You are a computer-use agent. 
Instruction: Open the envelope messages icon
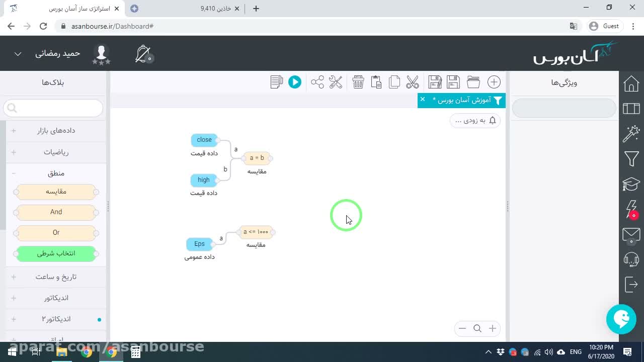631,234
